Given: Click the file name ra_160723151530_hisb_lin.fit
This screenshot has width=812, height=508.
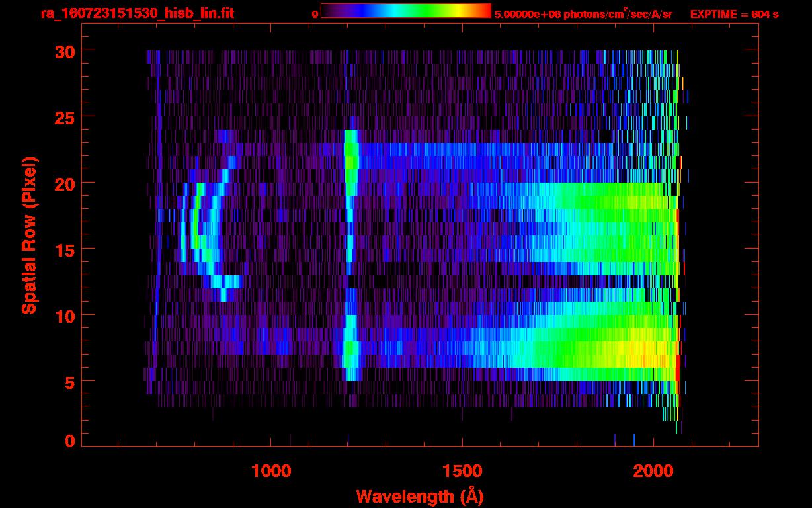Looking at the screenshot, I should 137,13.
